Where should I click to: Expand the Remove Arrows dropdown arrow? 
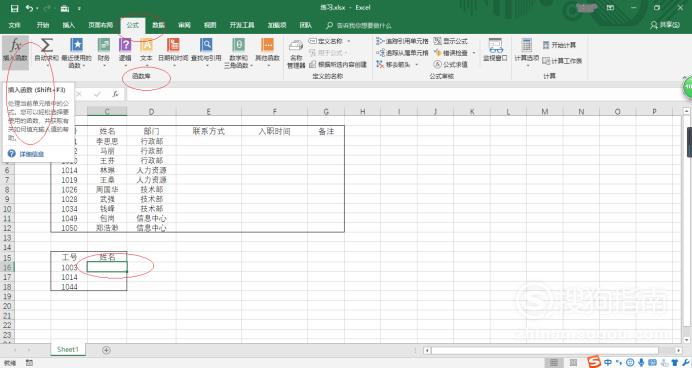[417, 64]
